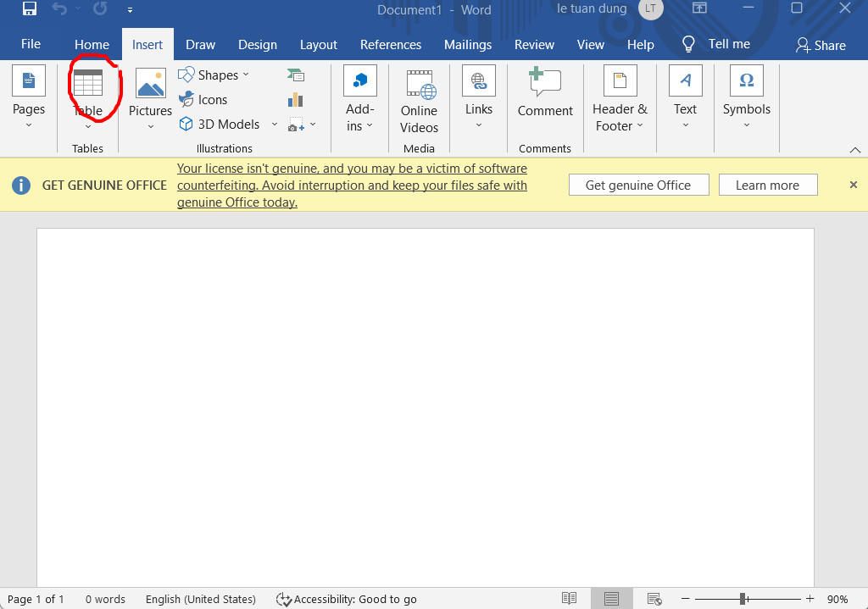The height and width of the screenshot is (609, 868).
Task: Open the View tab
Action: tap(591, 45)
